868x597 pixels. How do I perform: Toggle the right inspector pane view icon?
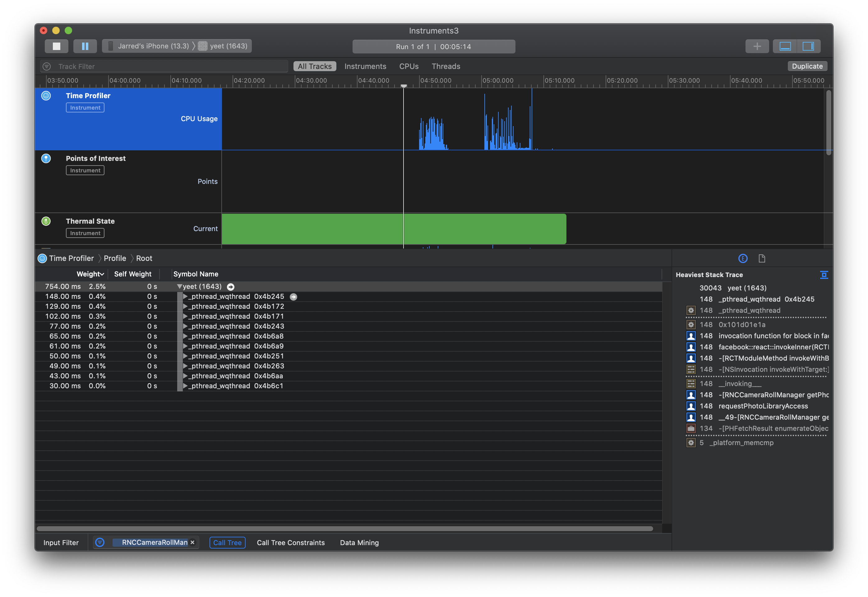coord(808,46)
